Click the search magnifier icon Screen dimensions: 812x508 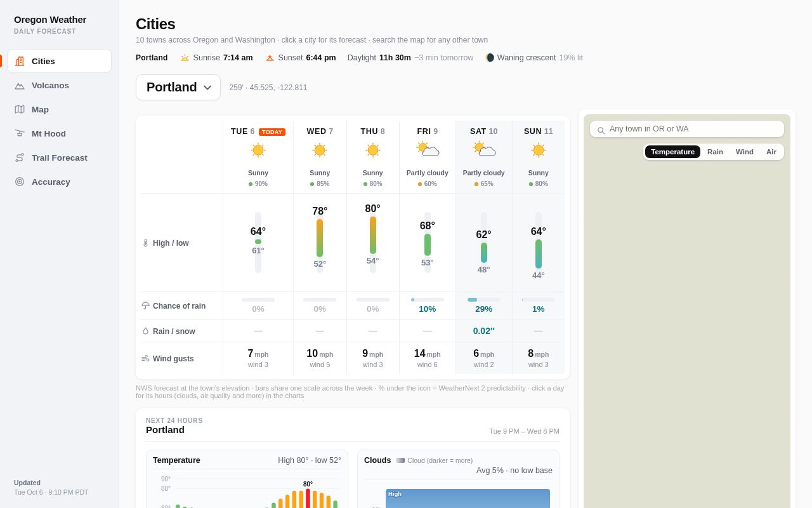coord(601,130)
